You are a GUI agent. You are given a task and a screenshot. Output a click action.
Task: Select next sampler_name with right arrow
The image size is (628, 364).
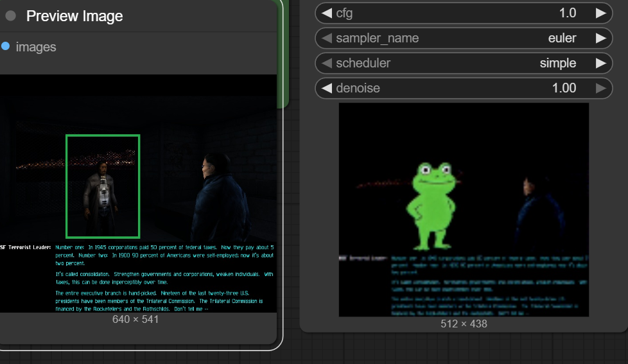(601, 38)
